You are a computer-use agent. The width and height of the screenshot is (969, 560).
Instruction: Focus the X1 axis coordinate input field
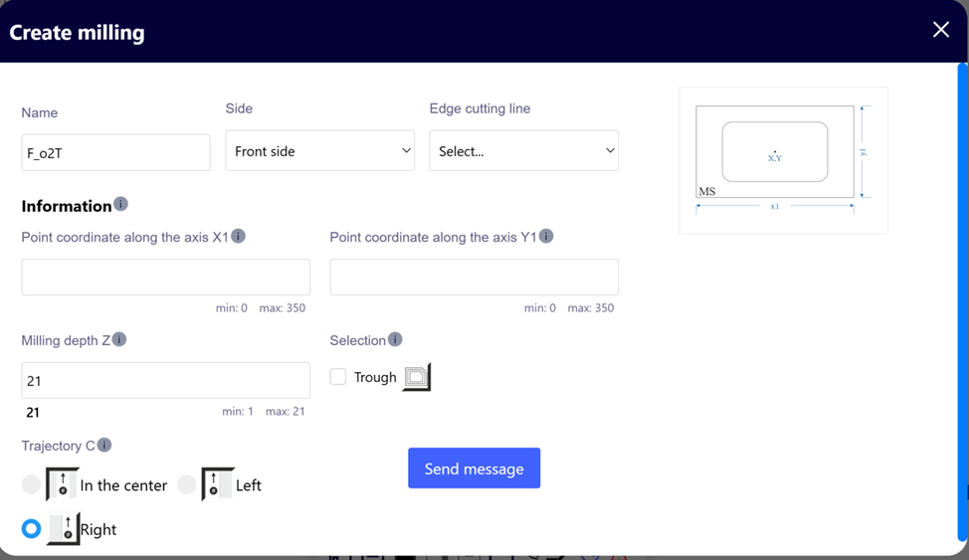(165, 278)
